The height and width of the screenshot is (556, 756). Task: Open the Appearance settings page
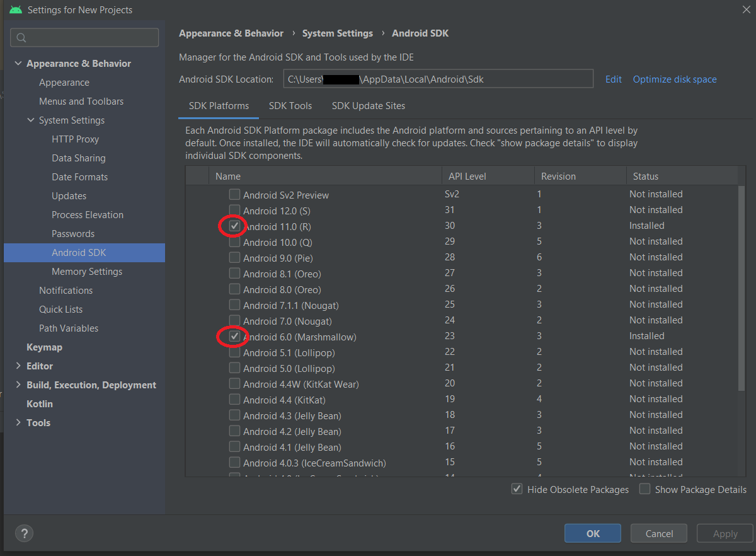coord(64,83)
